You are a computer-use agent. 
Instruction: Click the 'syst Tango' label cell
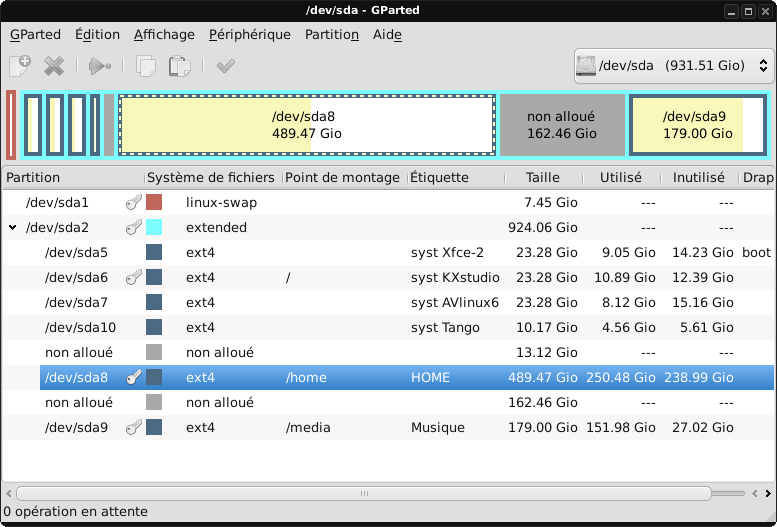click(x=445, y=327)
